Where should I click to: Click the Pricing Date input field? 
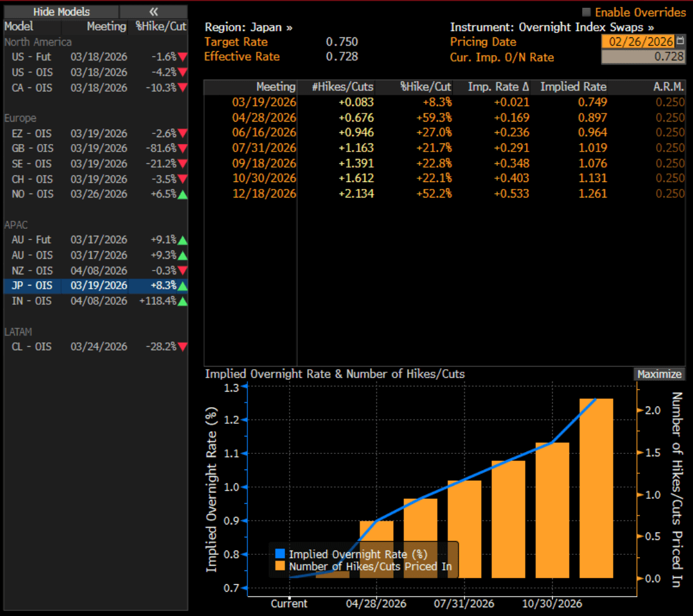[x=638, y=42]
